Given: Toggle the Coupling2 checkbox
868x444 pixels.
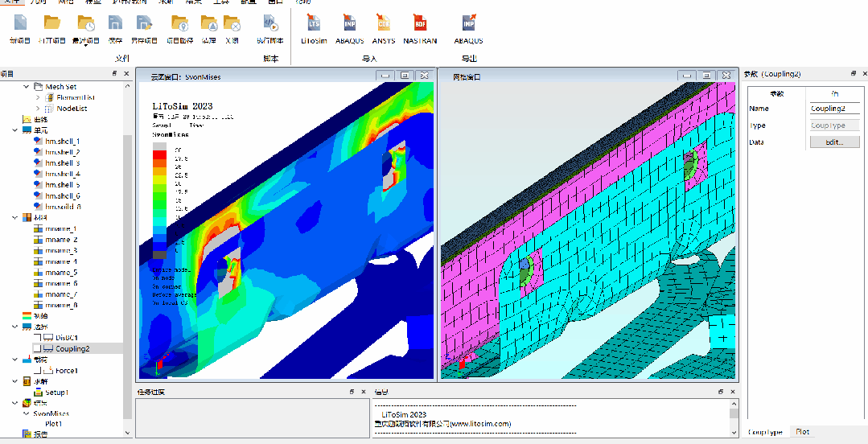Looking at the screenshot, I should point(37,348).
